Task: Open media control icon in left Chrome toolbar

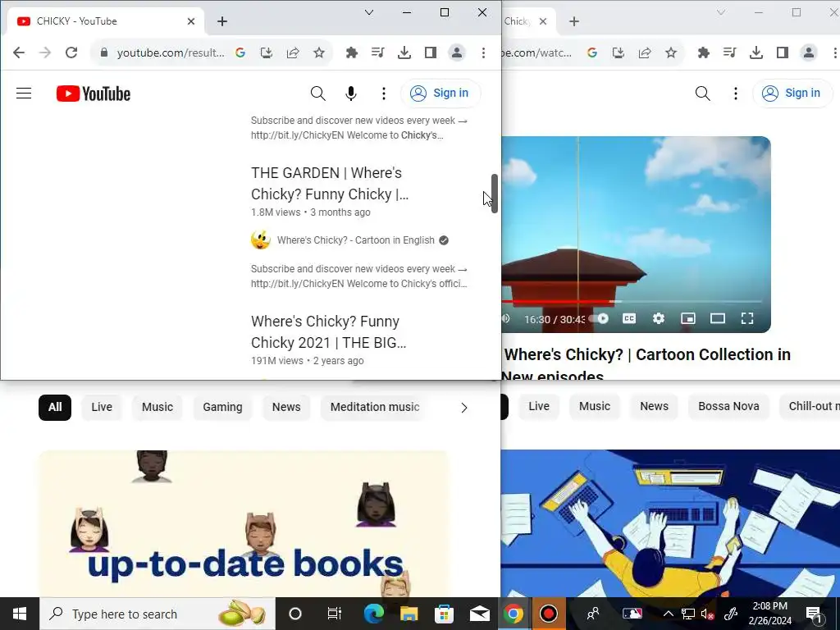Action: pyautogui.click(x=377, y=52)
